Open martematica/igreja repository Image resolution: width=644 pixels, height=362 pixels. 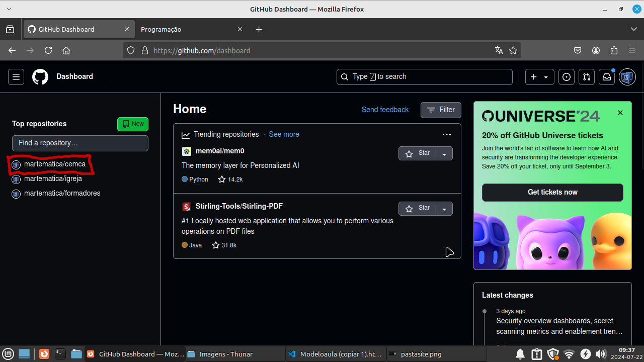click(53, 178)
